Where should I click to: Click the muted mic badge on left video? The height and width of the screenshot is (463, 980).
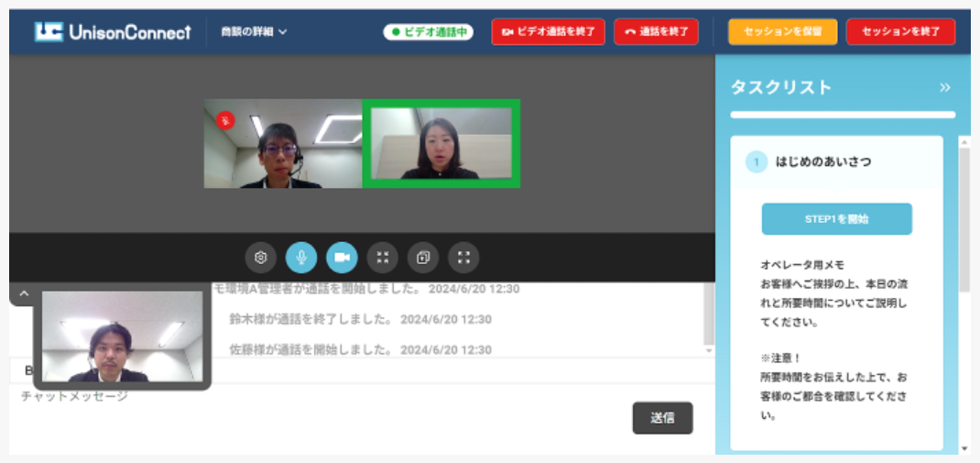tap(225, 120)
